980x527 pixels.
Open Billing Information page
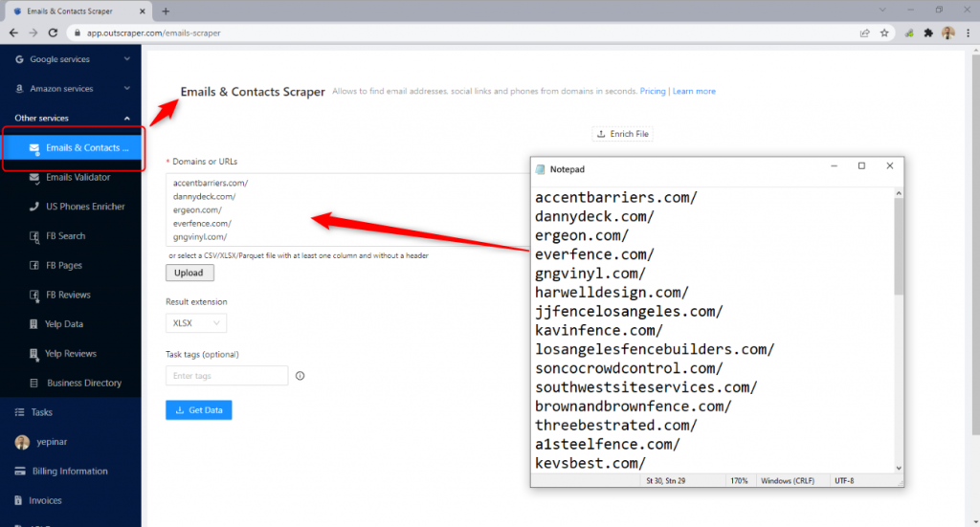pyautogui.click(x=72, y=471)
